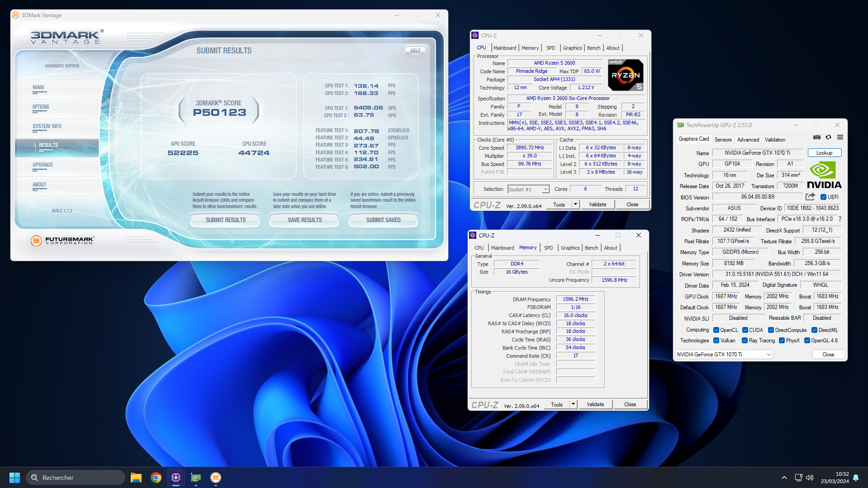The width and height of the screenshot is (868, 488).
Task: Open Bench tab in top CPU-Z
Action: [x=593, y=48]
